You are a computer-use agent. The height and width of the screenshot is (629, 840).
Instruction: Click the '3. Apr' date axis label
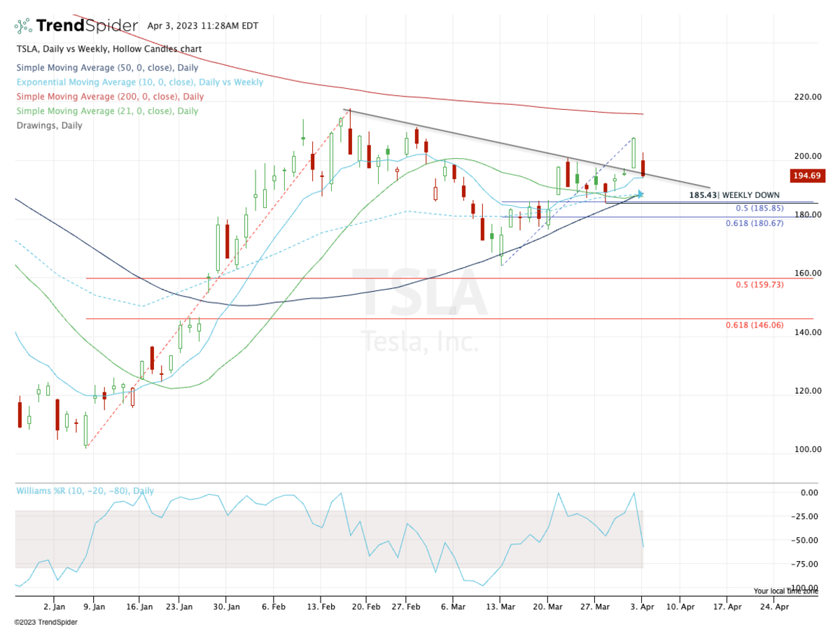point(642,607)
